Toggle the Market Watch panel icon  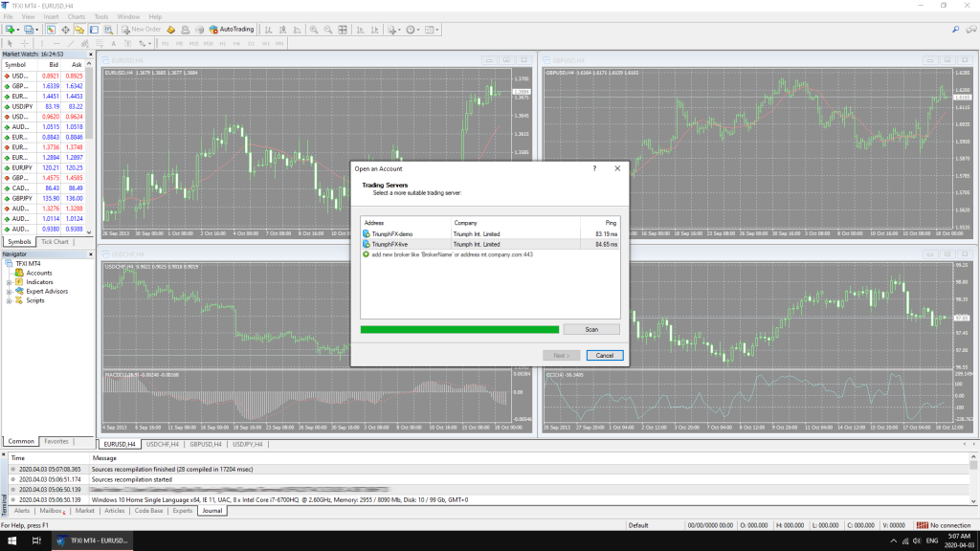(52, 30)
